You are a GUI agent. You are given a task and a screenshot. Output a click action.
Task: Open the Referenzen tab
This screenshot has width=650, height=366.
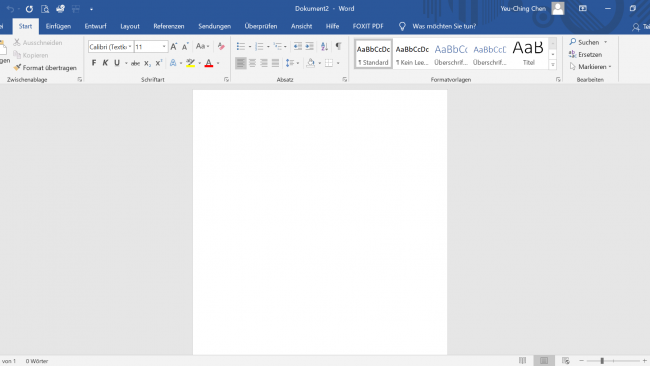(169, 26)
